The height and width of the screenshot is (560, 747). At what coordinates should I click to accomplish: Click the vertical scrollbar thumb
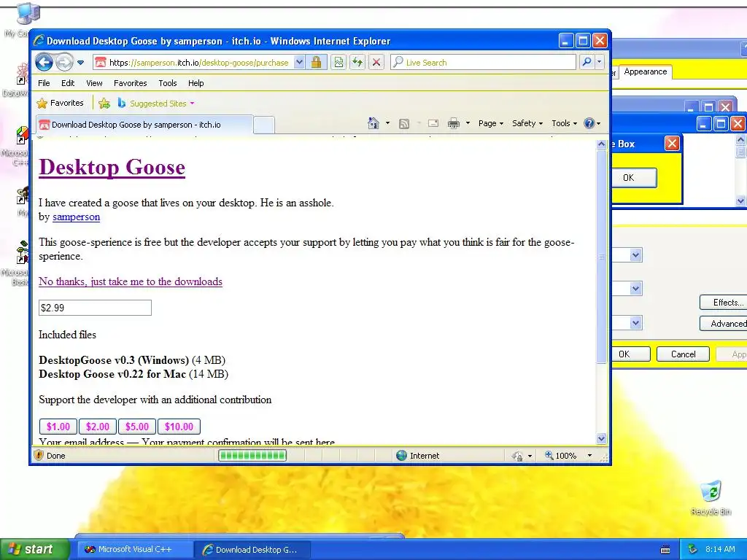601,257
